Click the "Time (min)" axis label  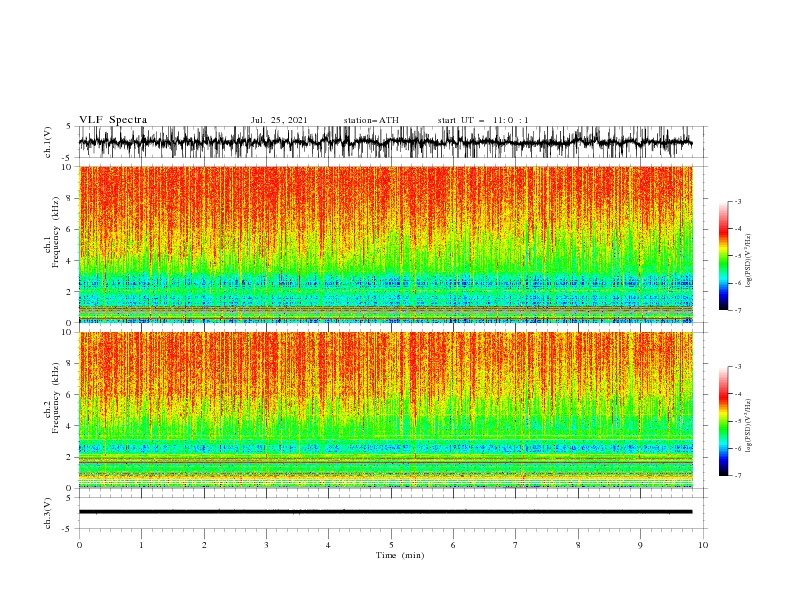[x=400, y=555]
